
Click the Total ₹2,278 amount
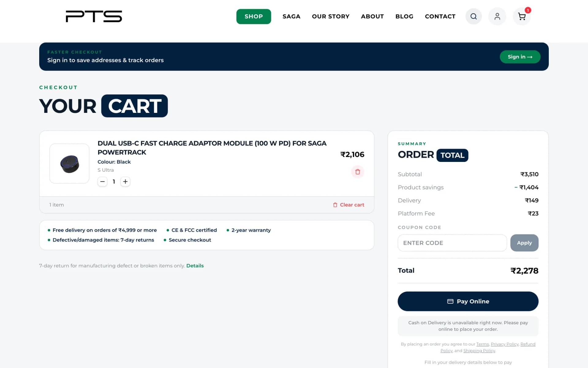(x=524, y=270)
